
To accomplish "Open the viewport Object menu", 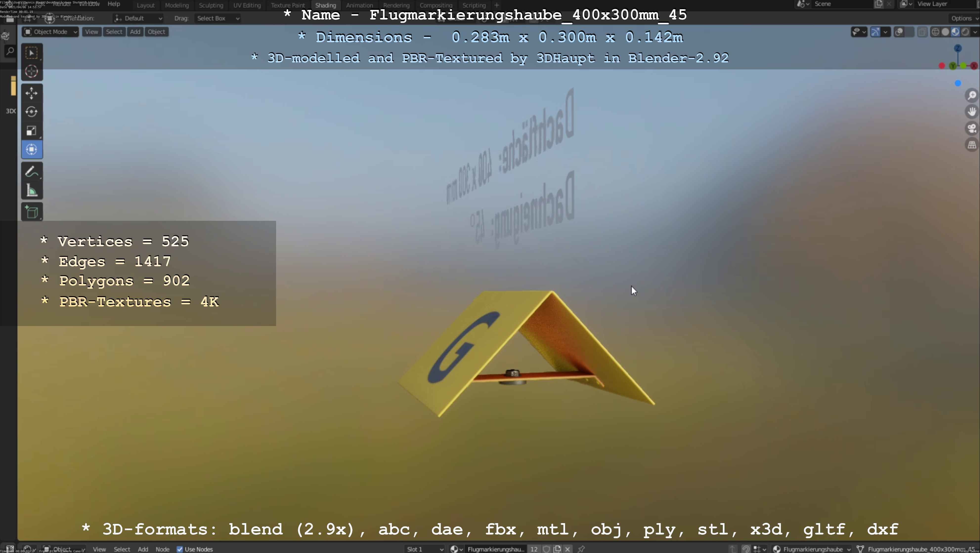I will tap(156, 32).
